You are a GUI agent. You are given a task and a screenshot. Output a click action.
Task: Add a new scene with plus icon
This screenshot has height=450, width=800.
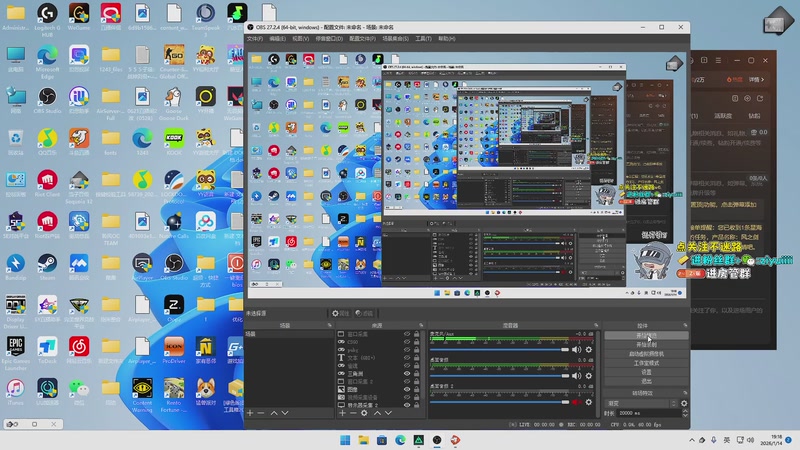pos(250,412)
